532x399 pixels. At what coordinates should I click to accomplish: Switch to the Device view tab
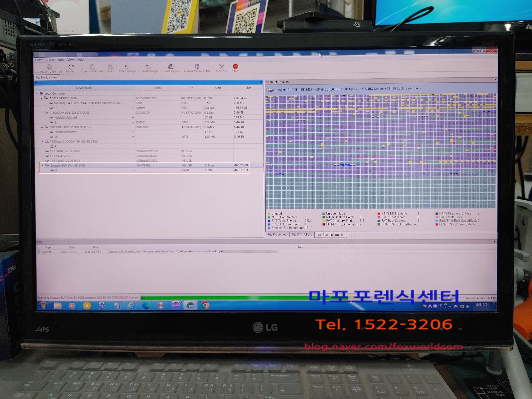[47, 77]
